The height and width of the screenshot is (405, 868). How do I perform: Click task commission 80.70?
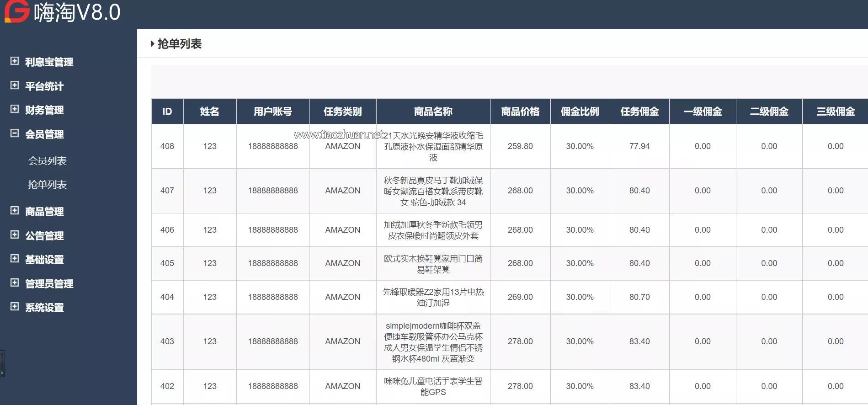tap(639, 297)
